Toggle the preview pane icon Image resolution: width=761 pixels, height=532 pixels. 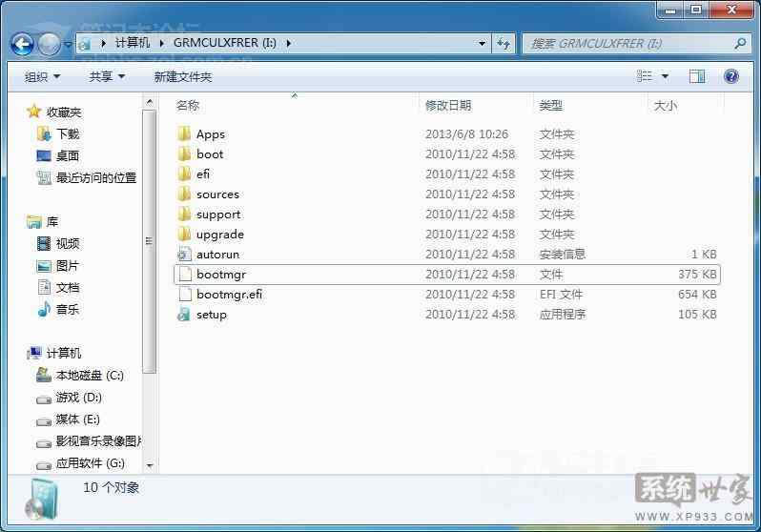pos(697,76)
